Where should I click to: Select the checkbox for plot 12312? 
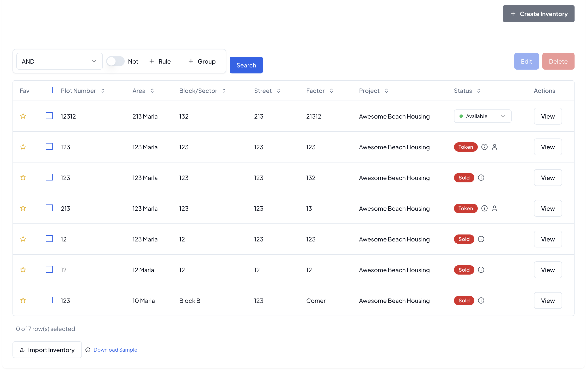[49, 116]
